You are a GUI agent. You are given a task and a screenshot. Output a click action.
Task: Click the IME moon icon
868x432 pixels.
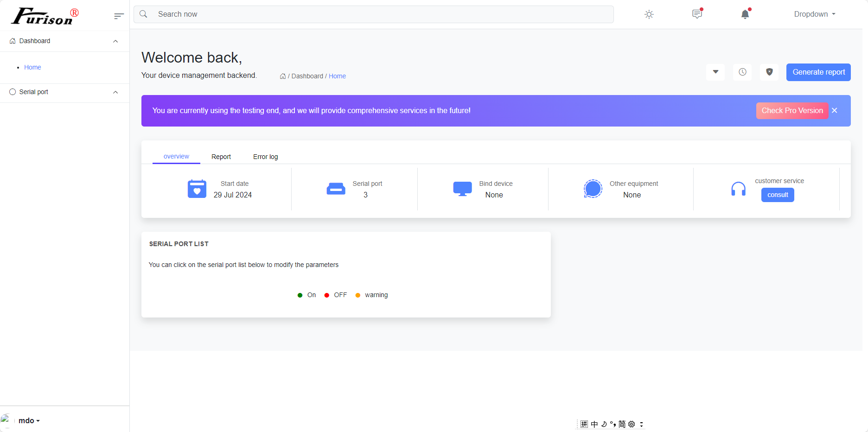click(x=604, y=424)
